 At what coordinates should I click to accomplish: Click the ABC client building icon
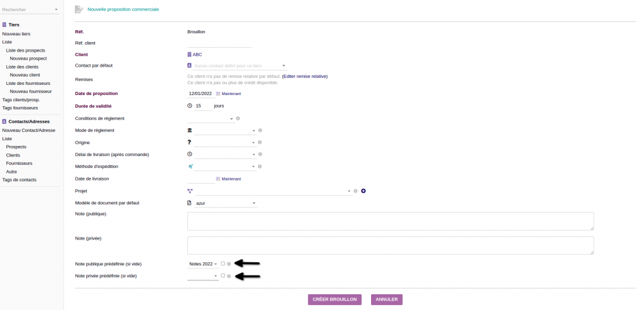pyautogui.click(x=189, y=54)
